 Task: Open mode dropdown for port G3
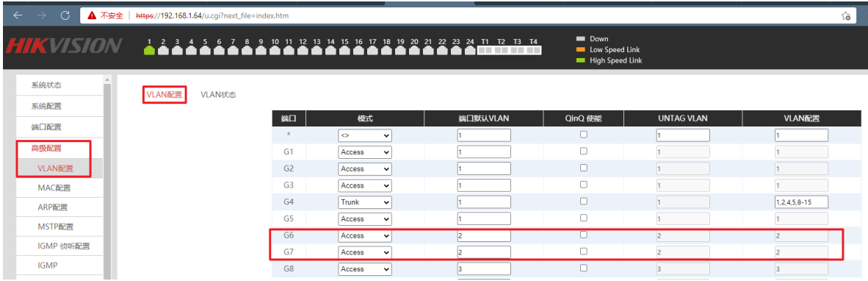click(365, 185)
